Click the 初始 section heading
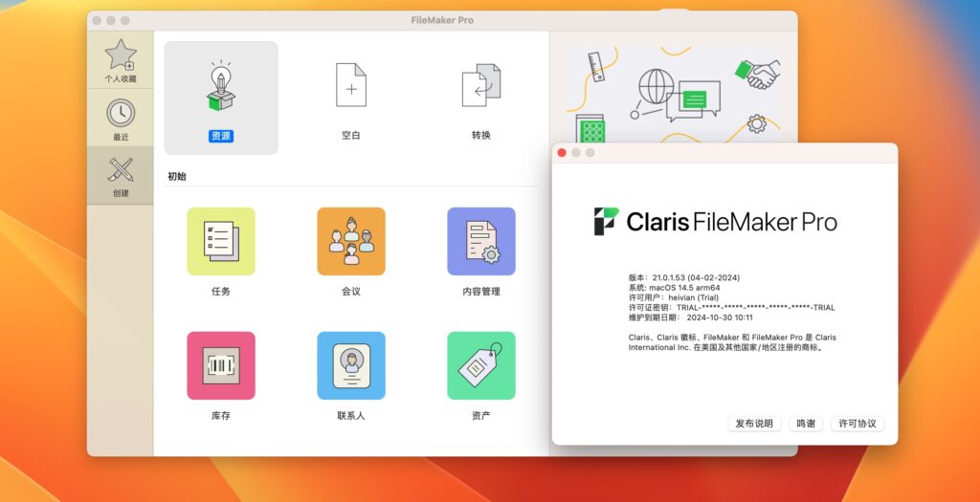Screen dimensions: 980x502 pyautogui.click(x=177, y=176)
